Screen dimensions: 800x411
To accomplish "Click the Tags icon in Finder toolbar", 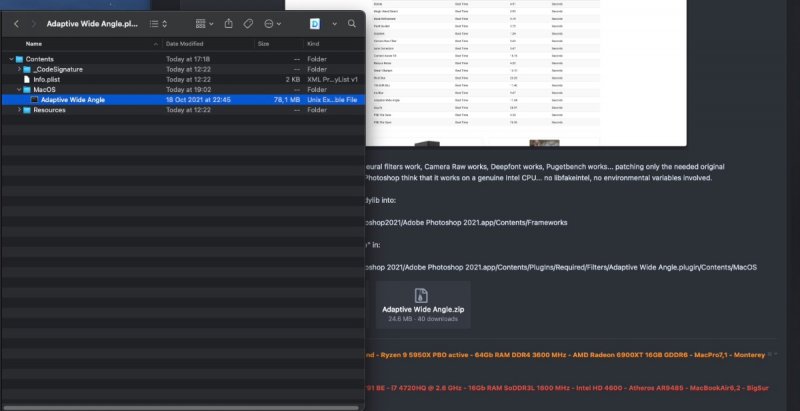I will click(x=249, y=22).
